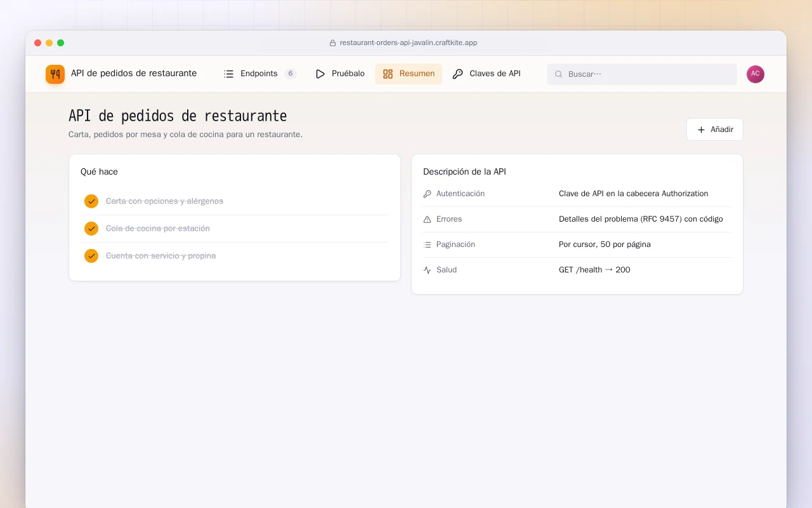The height and width of the screenshot is (508, 812).
Task: Click the list icon beside Paginación
Action: [427, 244]
